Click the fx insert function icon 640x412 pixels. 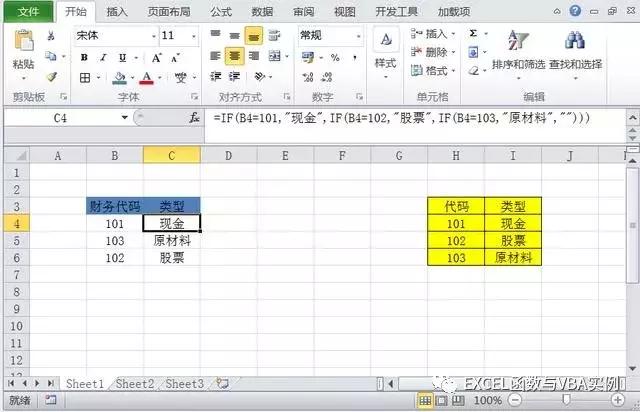click(x=194, y=118)
